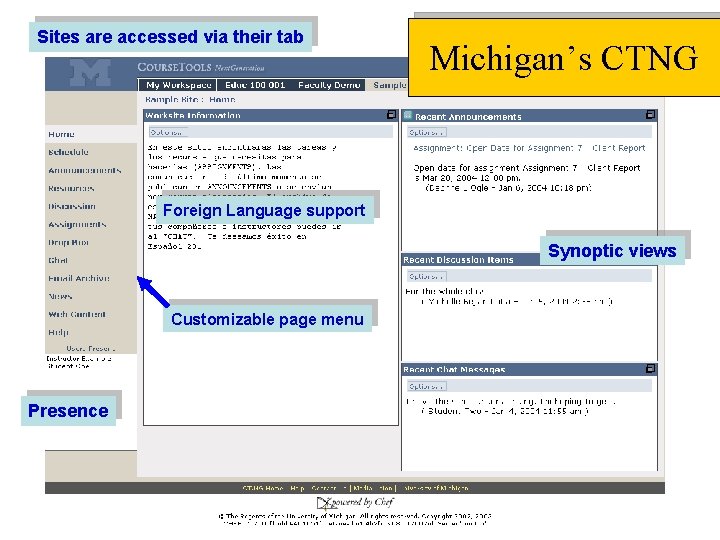Open Help from the page menu
Viewport: 720px width, 540px height.
pyautogui.click(x=58, y=332)
